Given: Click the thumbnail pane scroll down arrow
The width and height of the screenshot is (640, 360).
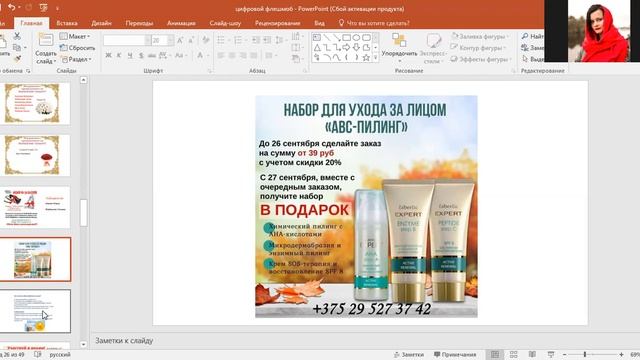Looking at the screenshot, I should 83,344.
